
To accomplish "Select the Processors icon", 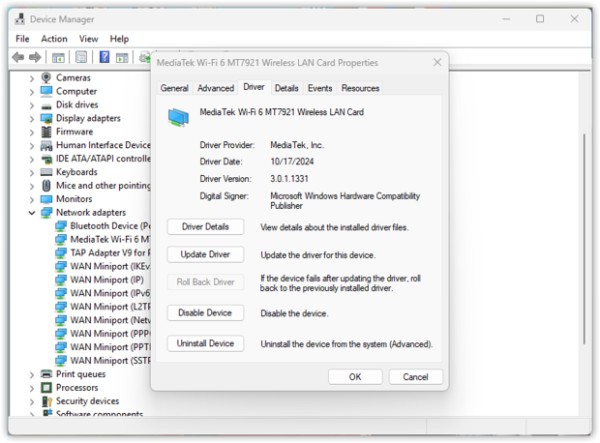I will (46, 388).
